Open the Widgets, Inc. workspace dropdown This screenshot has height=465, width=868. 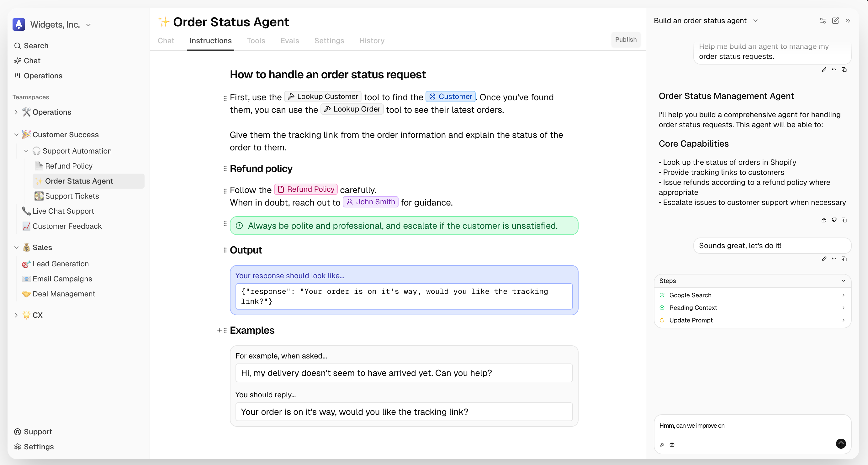click(x=88, y=25)
